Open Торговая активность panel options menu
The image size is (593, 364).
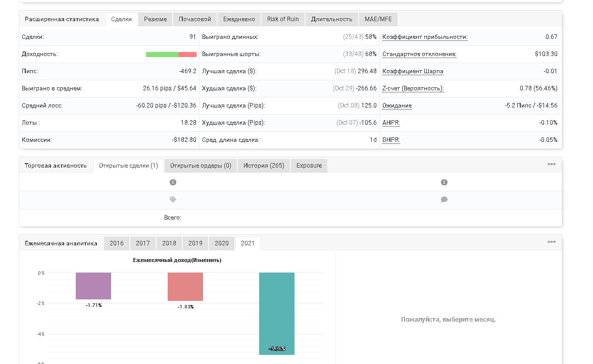coord(552,164)
